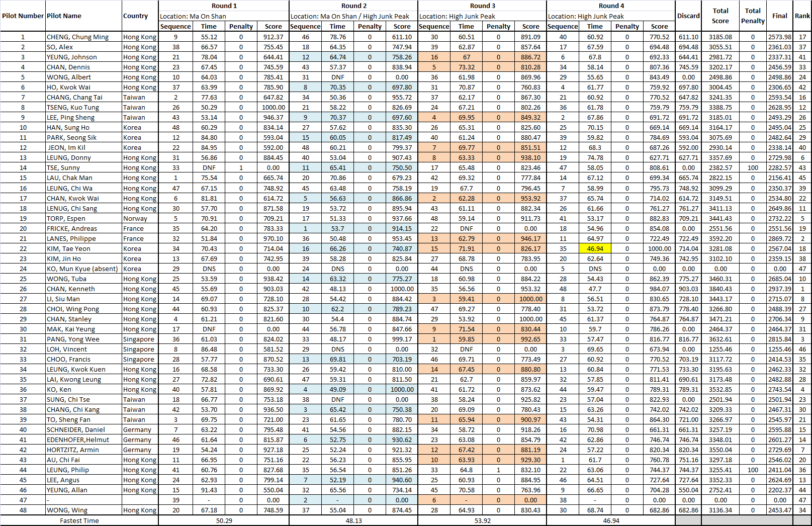This screenshot has width=812, height=526.
Task: Select pilot name WONG, Wing
Action: (x=67, y=510)
